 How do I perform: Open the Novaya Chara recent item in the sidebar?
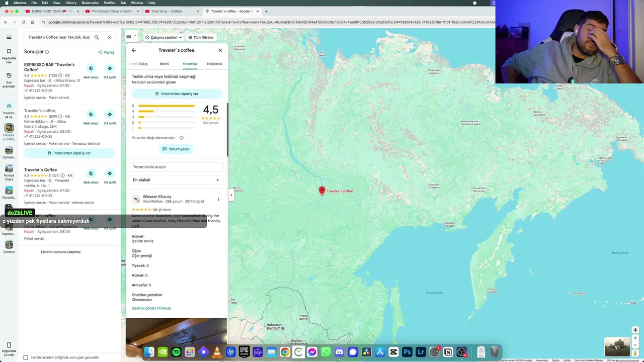[9, 172]
